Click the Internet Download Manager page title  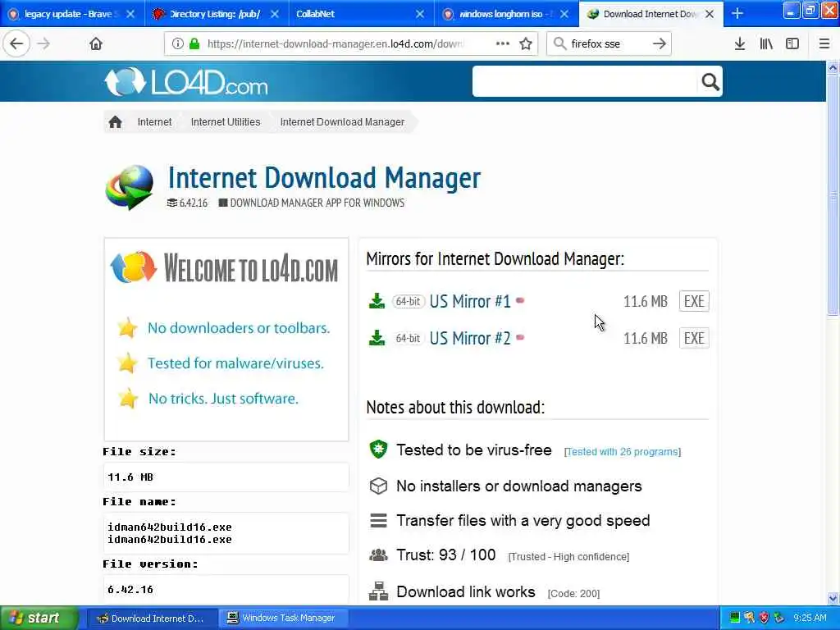tap(325, 177)
